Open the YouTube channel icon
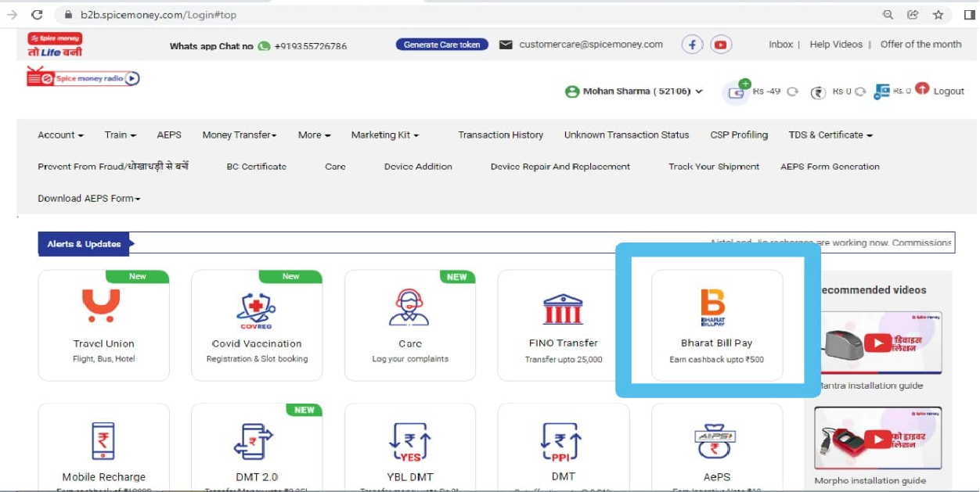This screenshot has height=492, width=980. [721, 45]
